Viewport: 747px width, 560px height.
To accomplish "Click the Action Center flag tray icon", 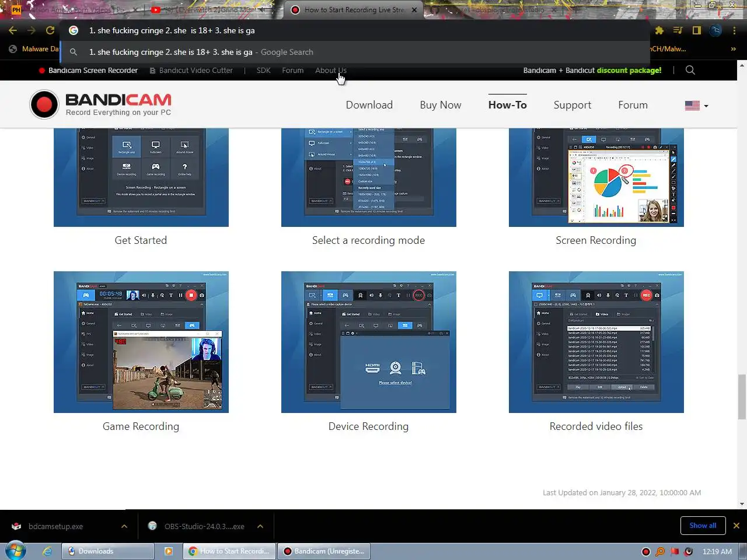I will pyautogui.click(x=674, y=552).
